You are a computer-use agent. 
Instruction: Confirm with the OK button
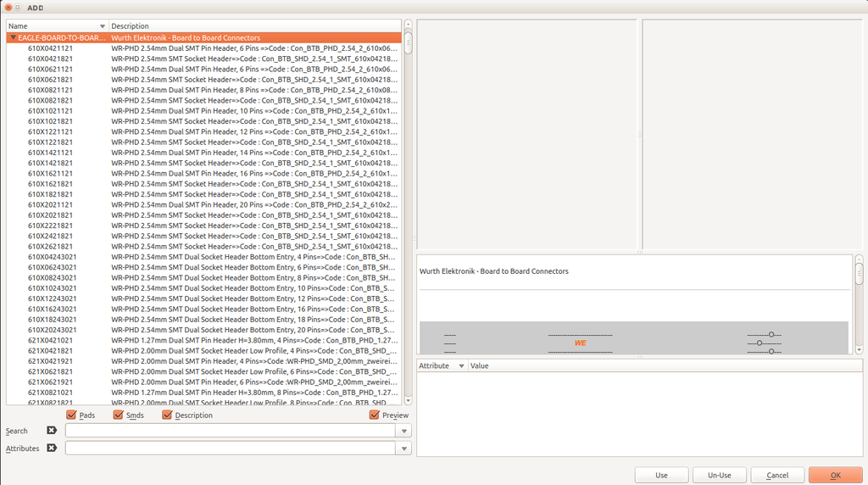coord(835,475)
